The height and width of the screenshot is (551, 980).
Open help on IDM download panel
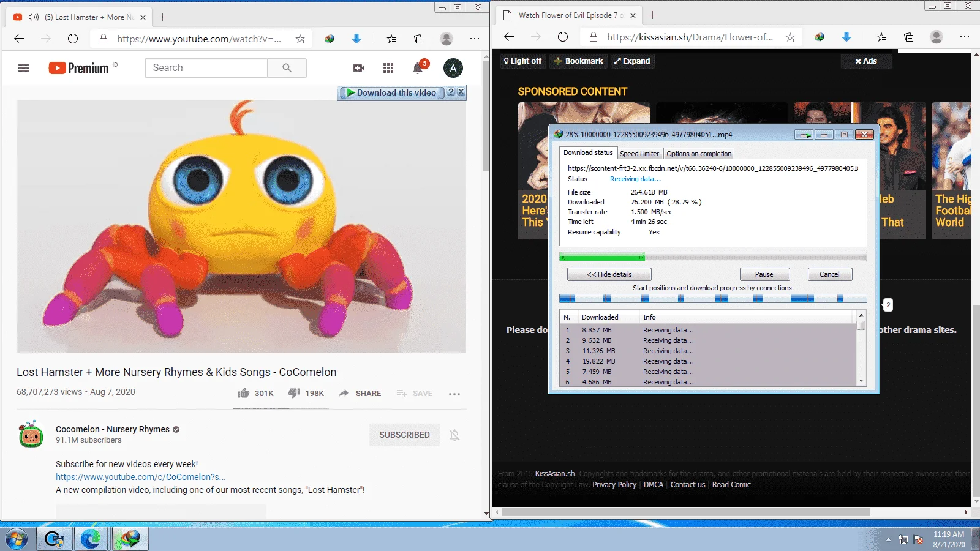coord(451,92)
